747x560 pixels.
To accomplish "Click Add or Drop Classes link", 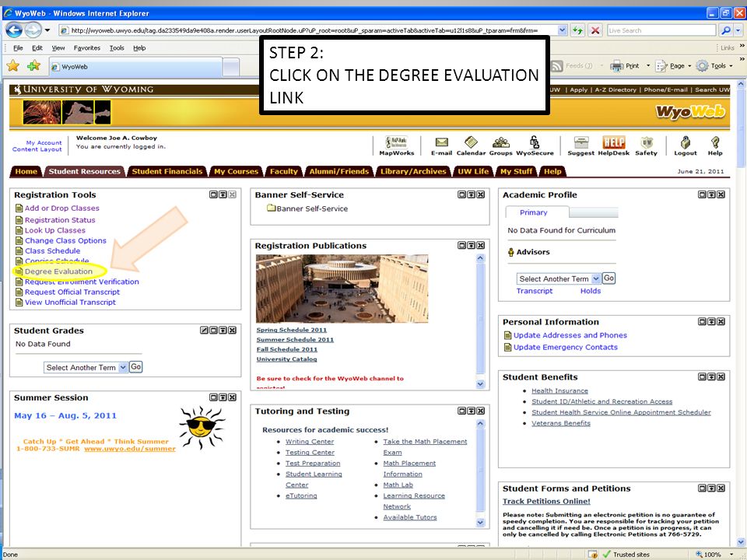I will [x=62, y=208].
